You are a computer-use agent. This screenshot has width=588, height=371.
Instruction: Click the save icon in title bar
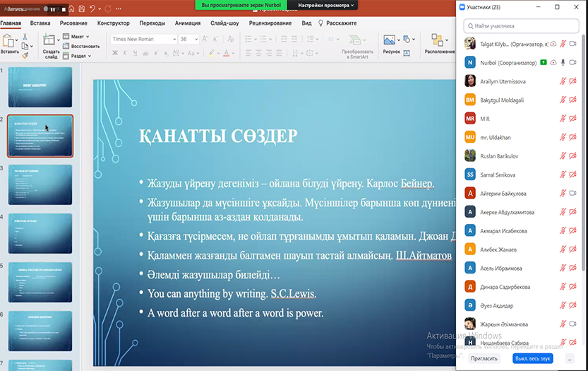(x=83, y=9)
